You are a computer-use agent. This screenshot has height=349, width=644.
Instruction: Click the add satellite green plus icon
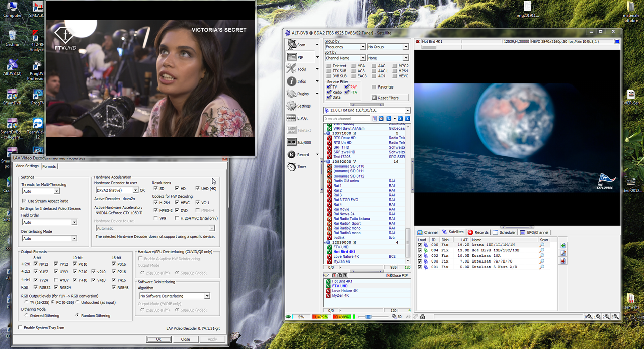coord(563,246)
